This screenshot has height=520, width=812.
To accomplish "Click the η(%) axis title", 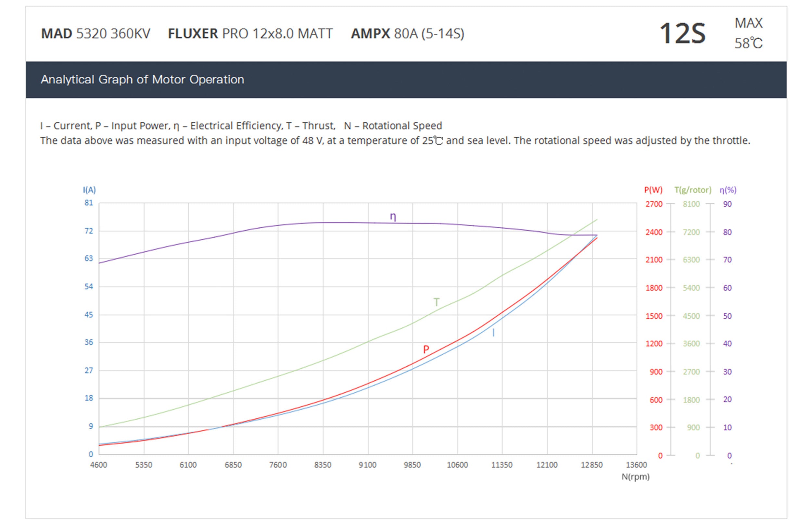I will 728,190.
